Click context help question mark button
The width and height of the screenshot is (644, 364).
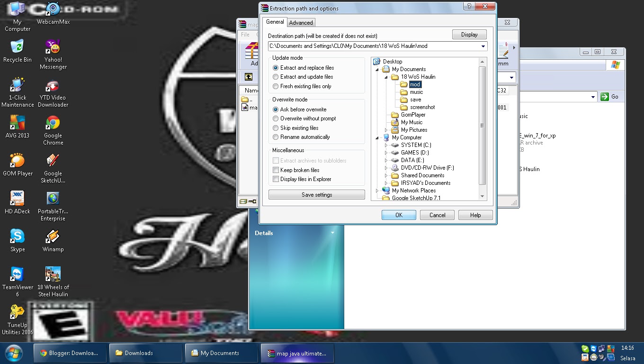point(468,7)
